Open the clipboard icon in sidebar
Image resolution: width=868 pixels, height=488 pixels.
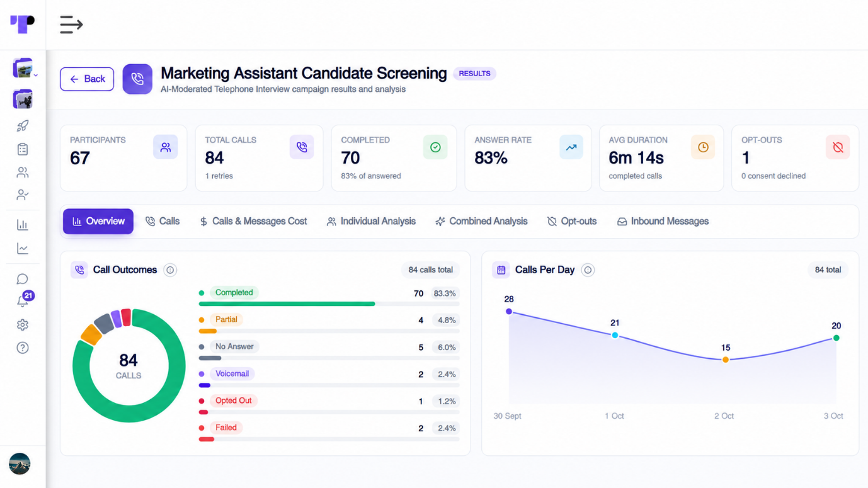tap(23, 149)
